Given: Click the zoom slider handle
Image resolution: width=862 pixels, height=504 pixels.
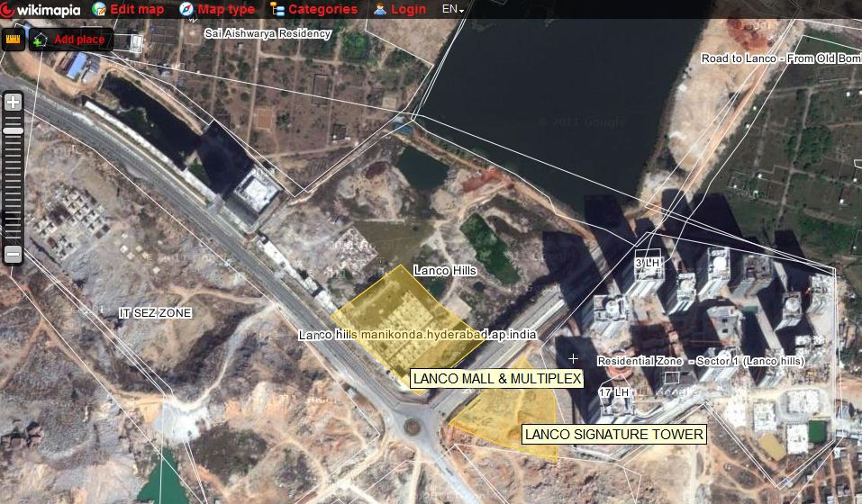Looking at the screenshot, I should coord(14,131).
